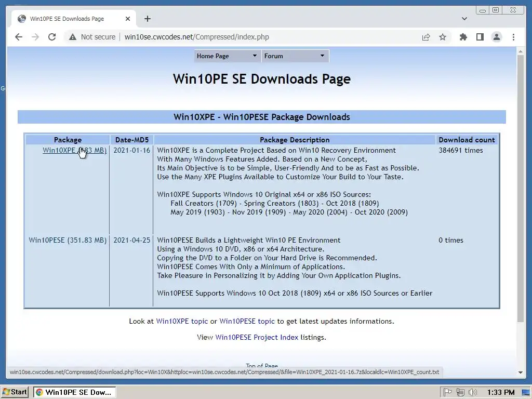Select the Win10PE SE Downloads Page tab
The height and width of the screenshot is (399, 532).
[74, 19]
